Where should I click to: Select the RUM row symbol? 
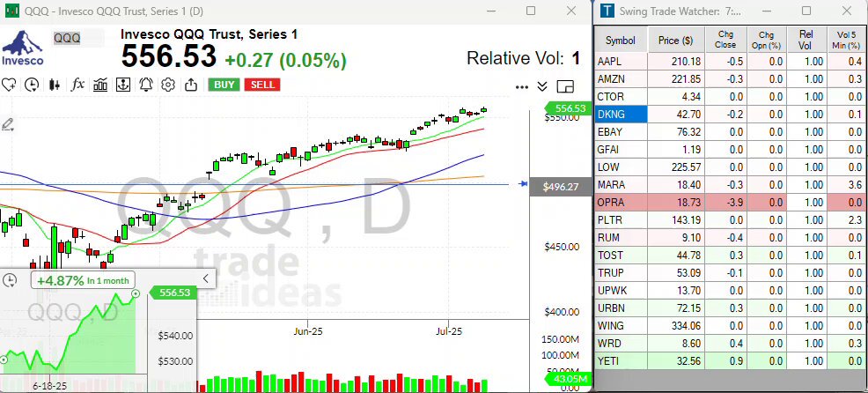pyautogui.click(x=620, y=238)
